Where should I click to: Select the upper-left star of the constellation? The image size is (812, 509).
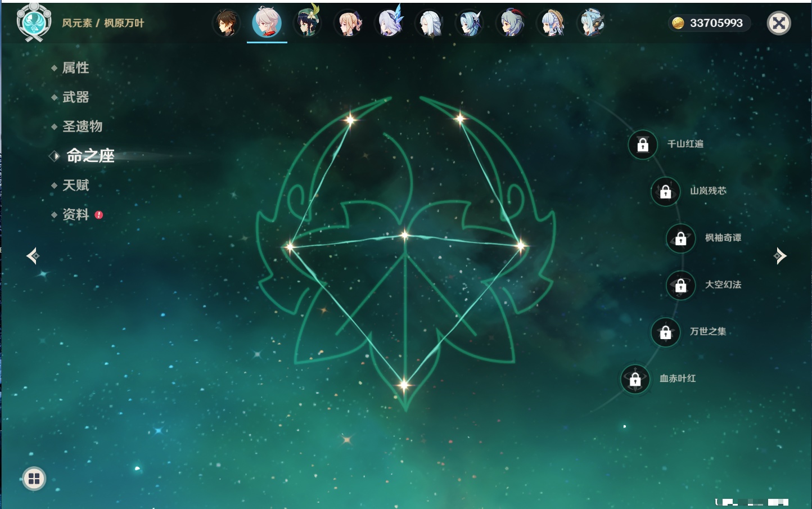(x=350, y=119)
